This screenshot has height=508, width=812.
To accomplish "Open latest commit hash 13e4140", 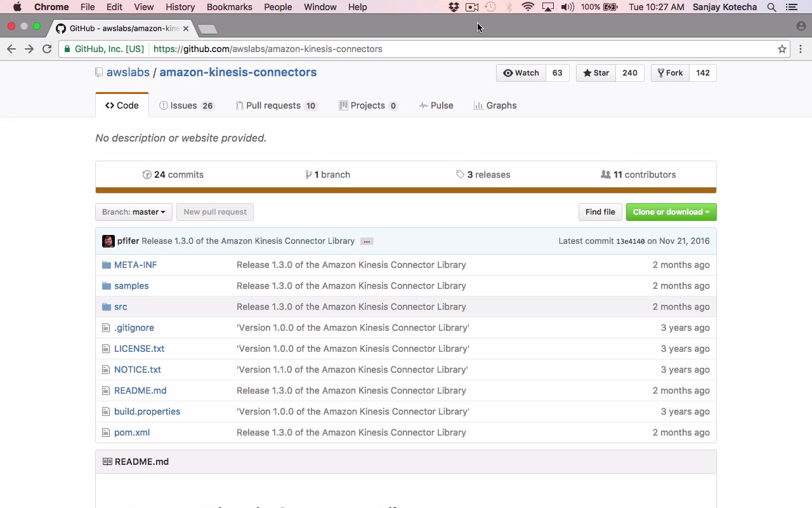I will coord(631,241).
